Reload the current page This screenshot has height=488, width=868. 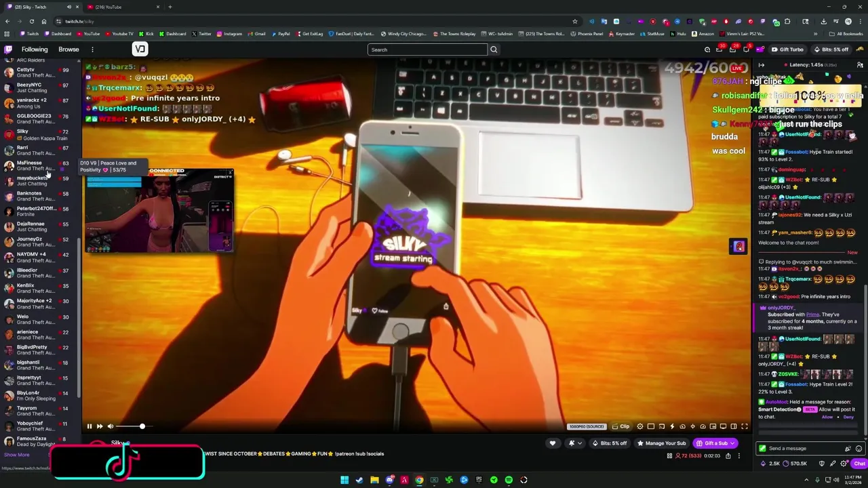pyautogui.click(x=31, y=22)
